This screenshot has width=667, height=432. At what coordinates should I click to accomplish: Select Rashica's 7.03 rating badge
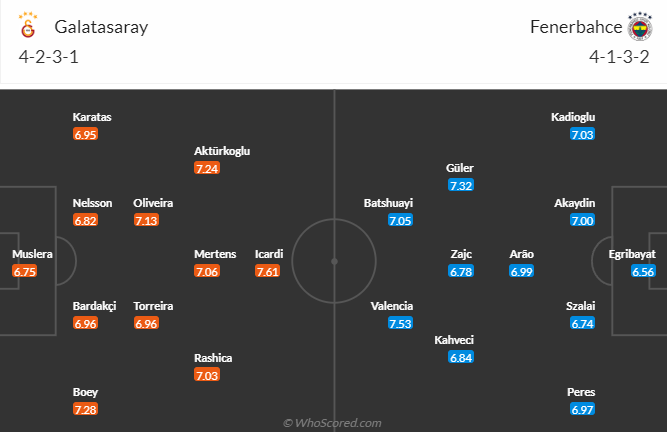click(x=207, y=375)
